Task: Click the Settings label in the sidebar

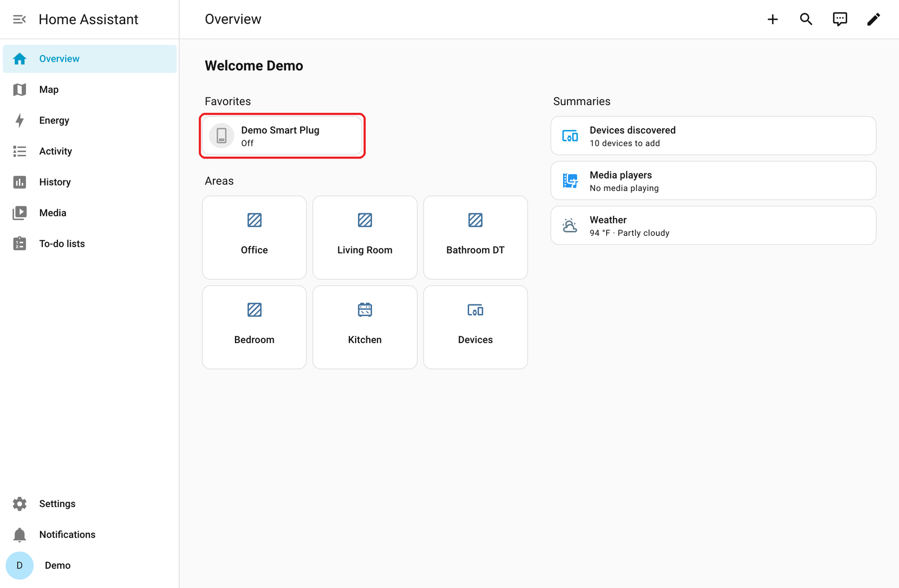Action: pyautogui.click(x=57, y=504)
